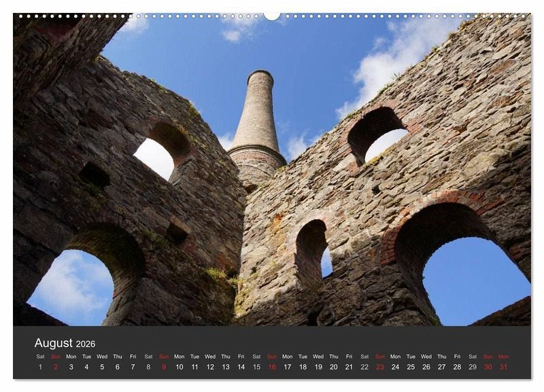Select Saturday August 1 in the calendar

[40, 367]
